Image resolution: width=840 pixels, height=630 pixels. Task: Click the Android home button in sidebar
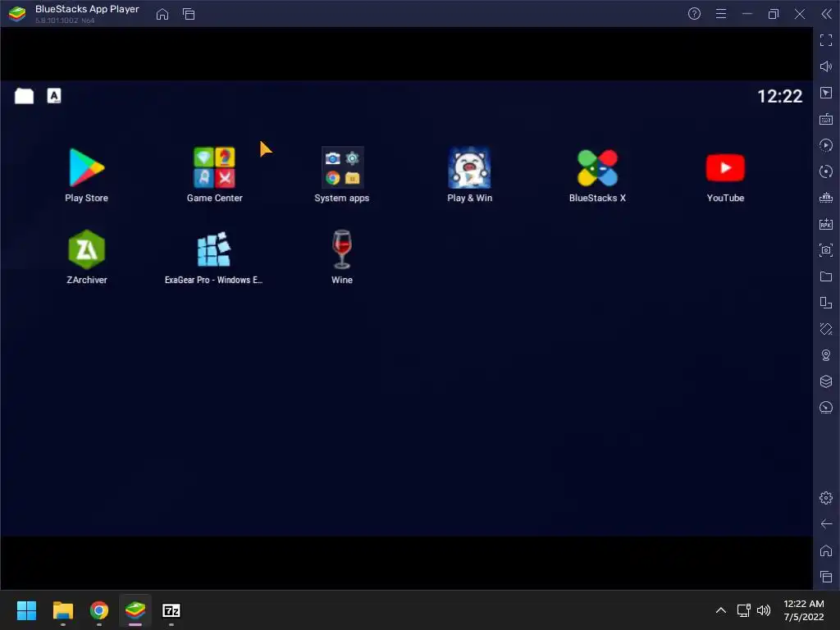click(x=826, y=550)
